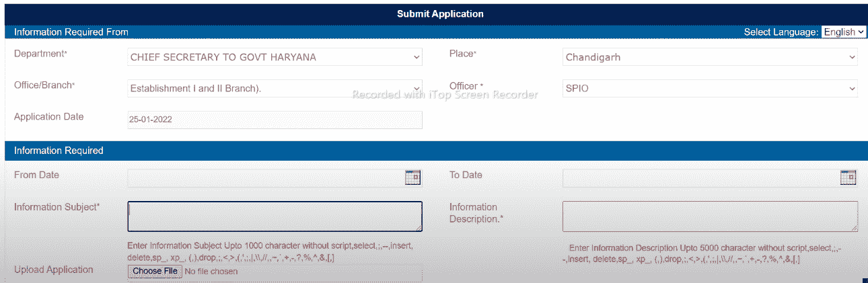868x283 pixels.
Task: Click the Choose File upload button
Action: pyautogui.click(x=155, y=272)
